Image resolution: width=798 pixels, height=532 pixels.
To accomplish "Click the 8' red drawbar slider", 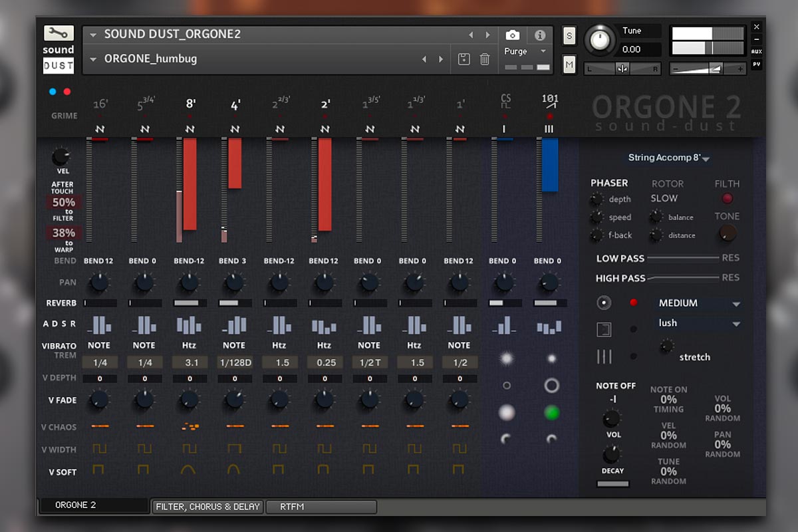I will pyautogui.click(x=190, y=184).
